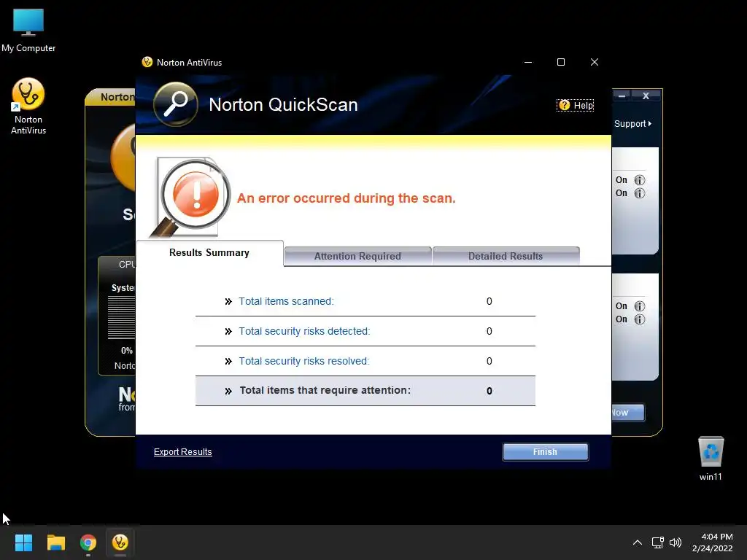Select the Total security risks resolved label
747x560 pixels.
tap(304, 362)
